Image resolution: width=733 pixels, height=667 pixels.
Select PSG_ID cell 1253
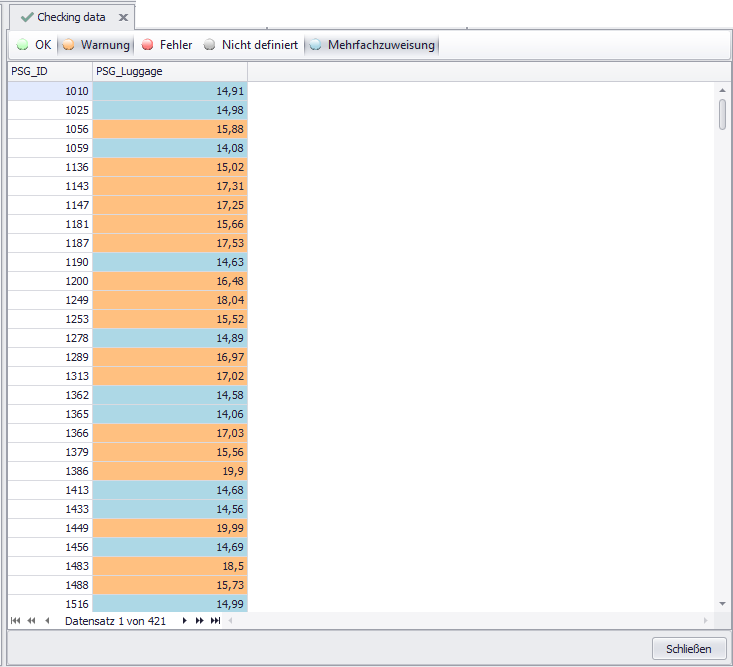pos(50,319)
